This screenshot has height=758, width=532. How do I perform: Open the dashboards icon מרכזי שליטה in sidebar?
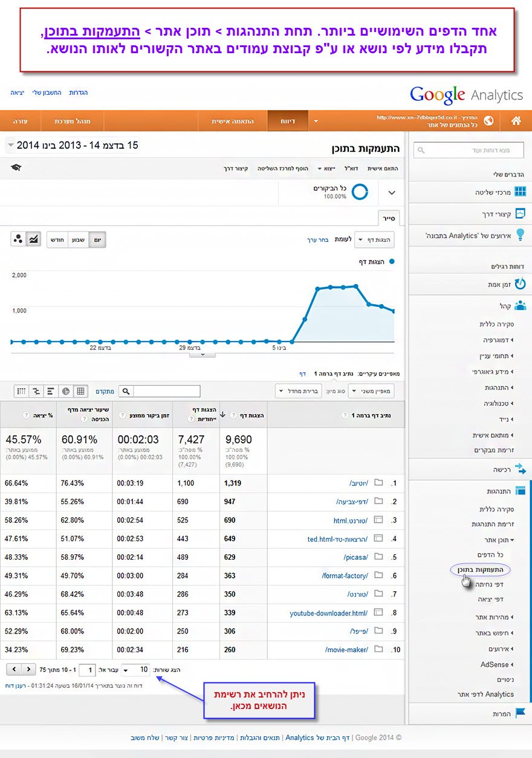pos(520,192)
